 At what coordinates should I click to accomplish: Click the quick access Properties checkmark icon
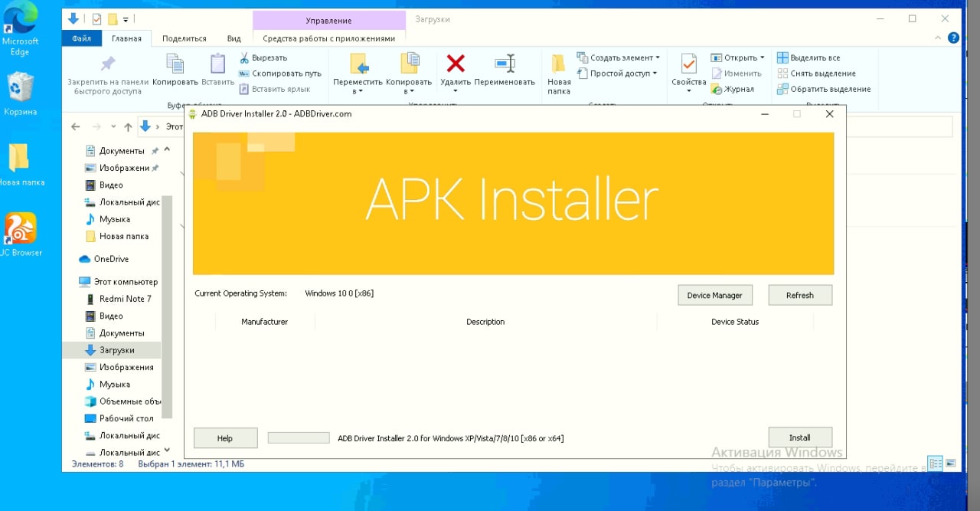[x=96, y=19]
